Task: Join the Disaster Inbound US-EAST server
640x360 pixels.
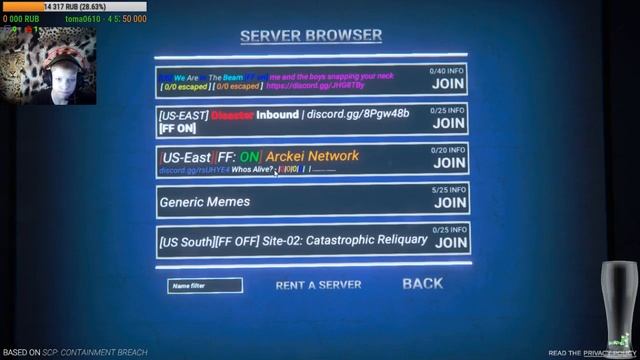Action: click(449, 123)
